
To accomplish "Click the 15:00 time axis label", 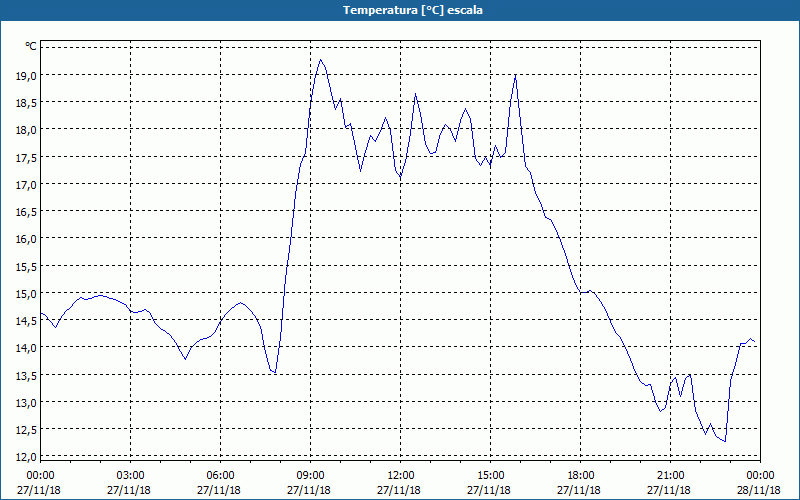I will tap(490, 476).
